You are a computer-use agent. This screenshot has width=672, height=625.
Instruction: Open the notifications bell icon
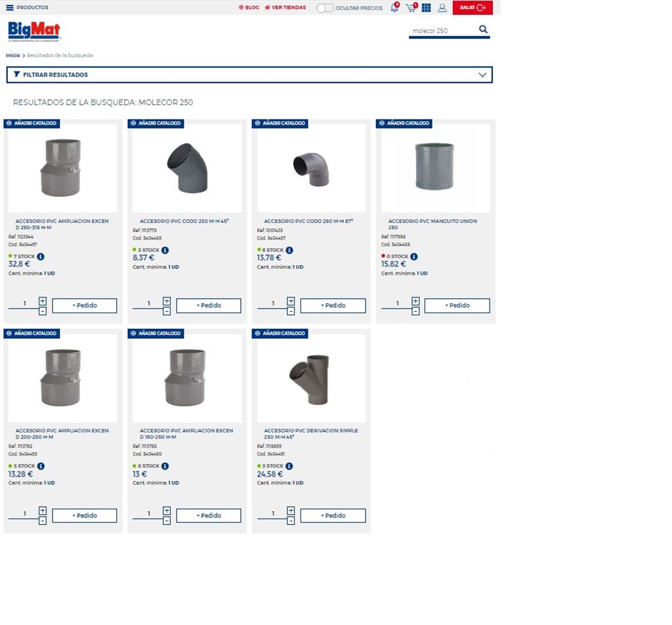(394, 8)
